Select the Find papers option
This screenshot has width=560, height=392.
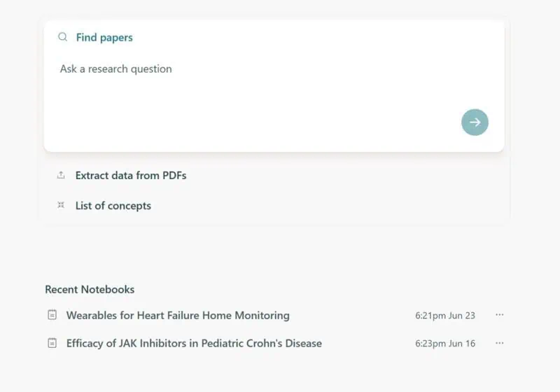[x=104, y=38]
